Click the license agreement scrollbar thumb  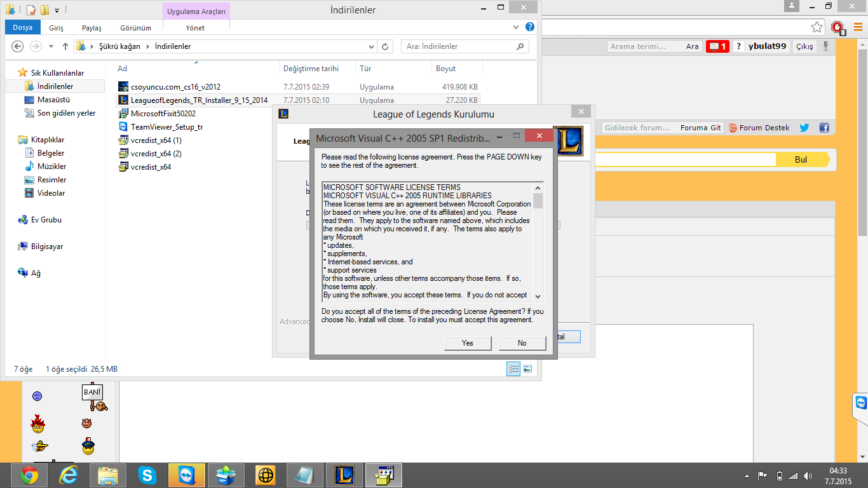point(538,201)
